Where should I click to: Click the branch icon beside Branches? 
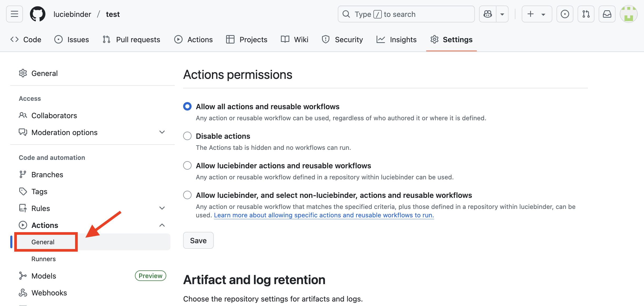(23, 174)
